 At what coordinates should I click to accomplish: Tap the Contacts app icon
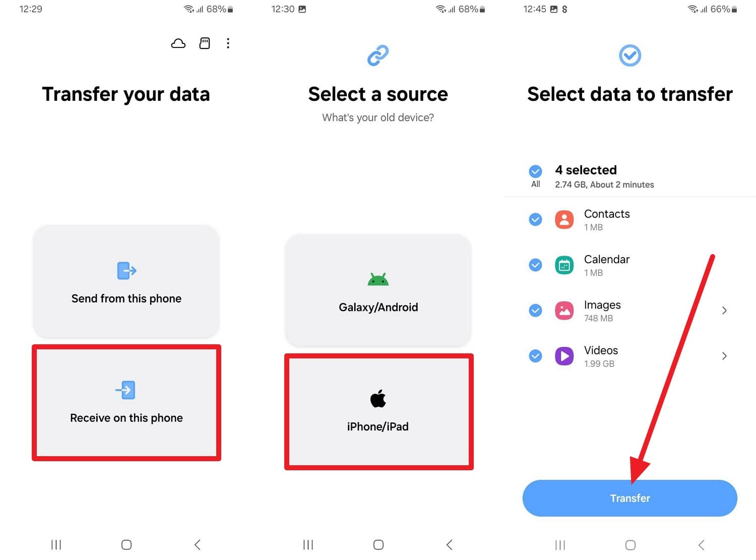[x=564, y=220]
